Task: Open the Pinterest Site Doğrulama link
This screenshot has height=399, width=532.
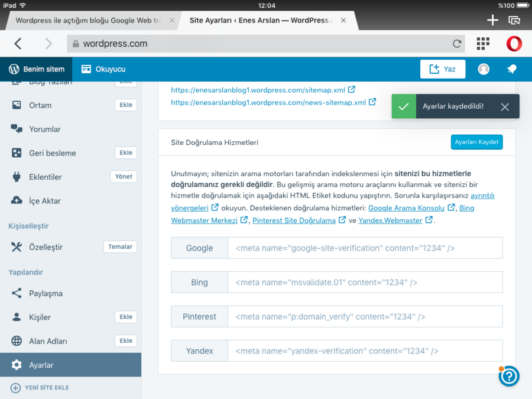Action: (x=294, y=220)
